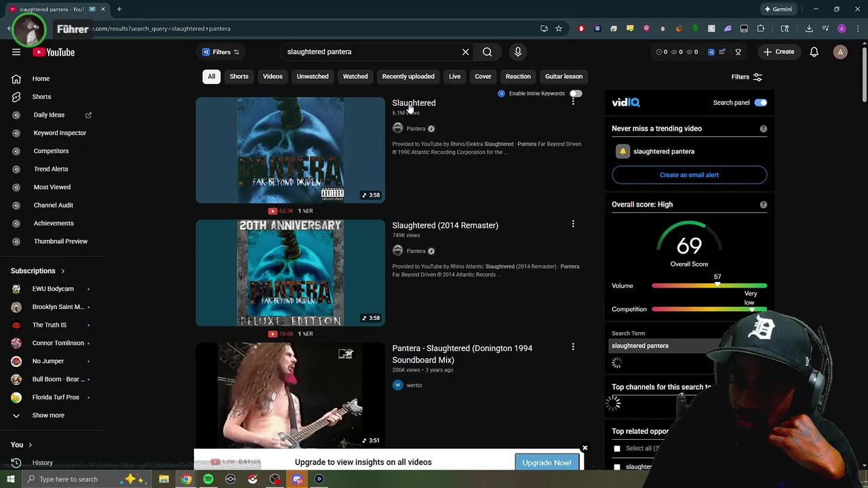Open Slaughtered (2014 Remaster) video title
868x488 pixels.
click(445, 226)
